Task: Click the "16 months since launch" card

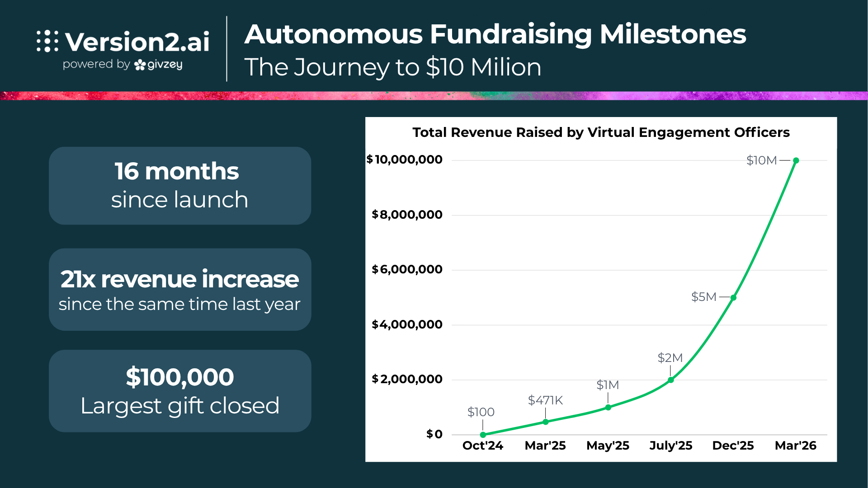Action: coord(180,186)
